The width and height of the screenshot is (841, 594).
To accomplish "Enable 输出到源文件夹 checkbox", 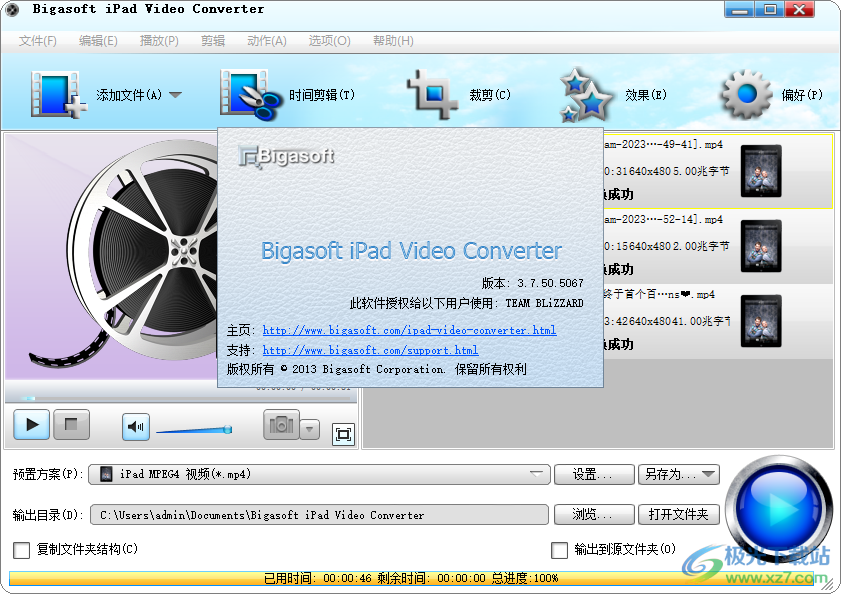I will 560,550.
